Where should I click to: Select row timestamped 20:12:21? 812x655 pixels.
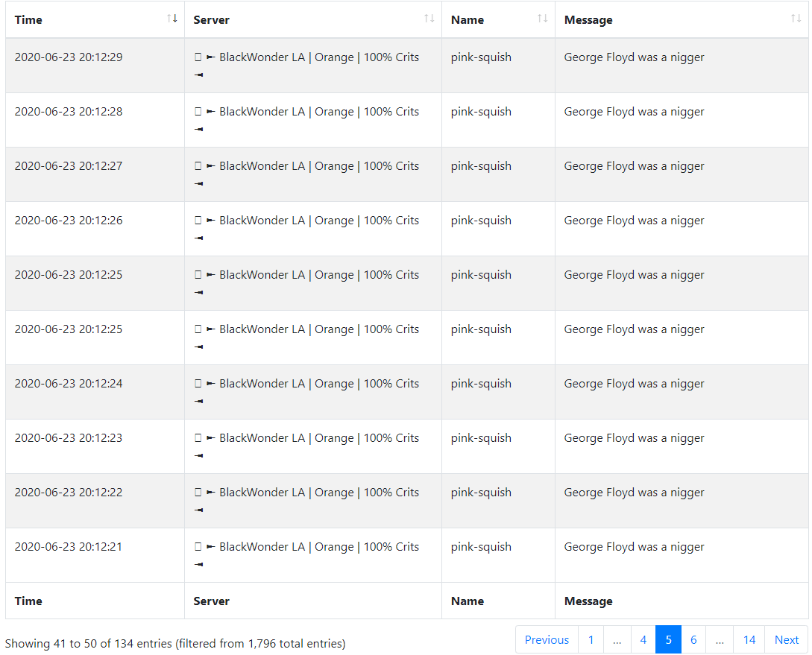406,555
